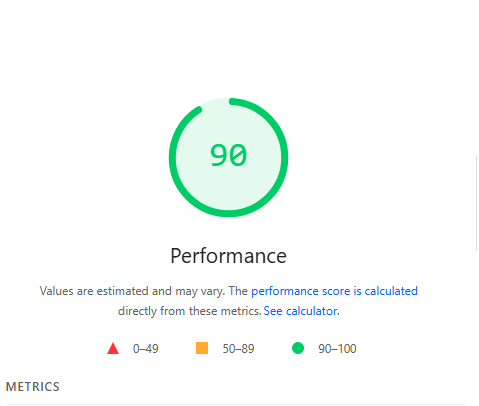The image size is (479, 406).
Task: Click the Performance category title
Action: (x=229, y=256)
